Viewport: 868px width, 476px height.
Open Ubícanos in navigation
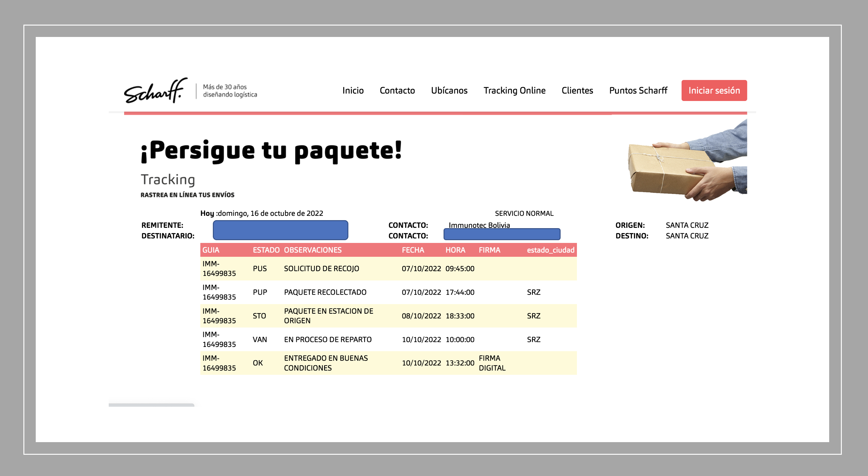click(449, 91)
